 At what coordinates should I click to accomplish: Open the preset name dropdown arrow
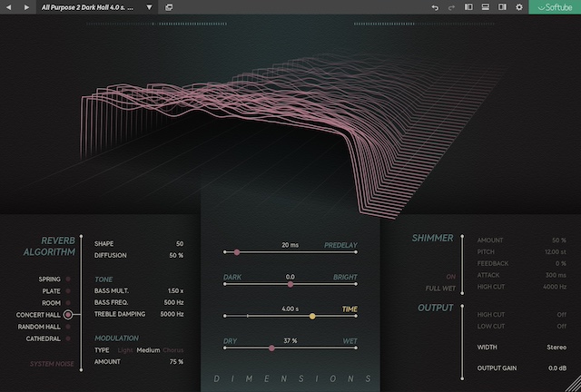click(x=149, y=7)
